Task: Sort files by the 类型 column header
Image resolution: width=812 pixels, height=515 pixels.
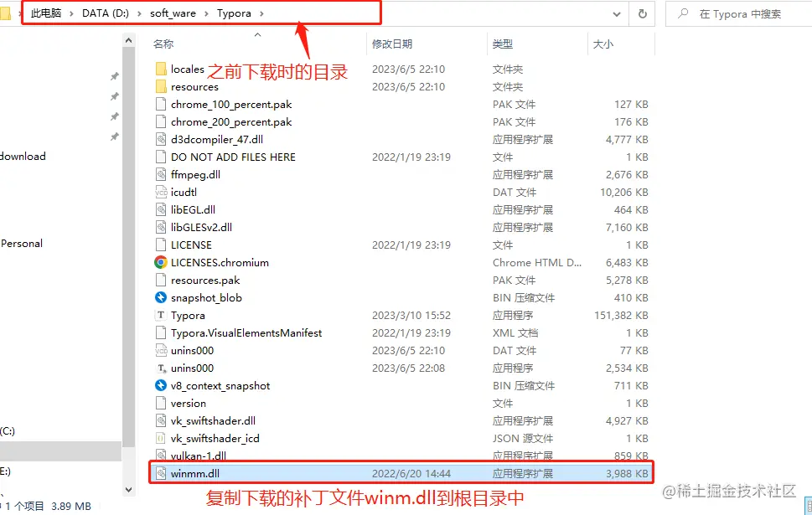Action: pos(502,44)
